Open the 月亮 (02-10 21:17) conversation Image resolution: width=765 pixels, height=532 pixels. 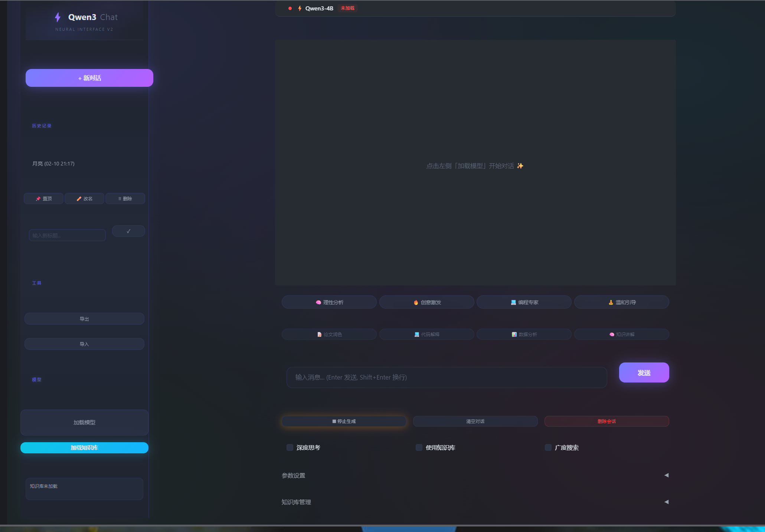53,164
